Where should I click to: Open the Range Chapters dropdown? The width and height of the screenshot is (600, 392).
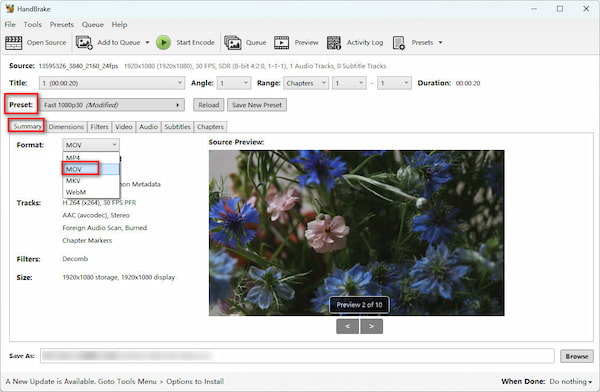click(x=306, y=83)
